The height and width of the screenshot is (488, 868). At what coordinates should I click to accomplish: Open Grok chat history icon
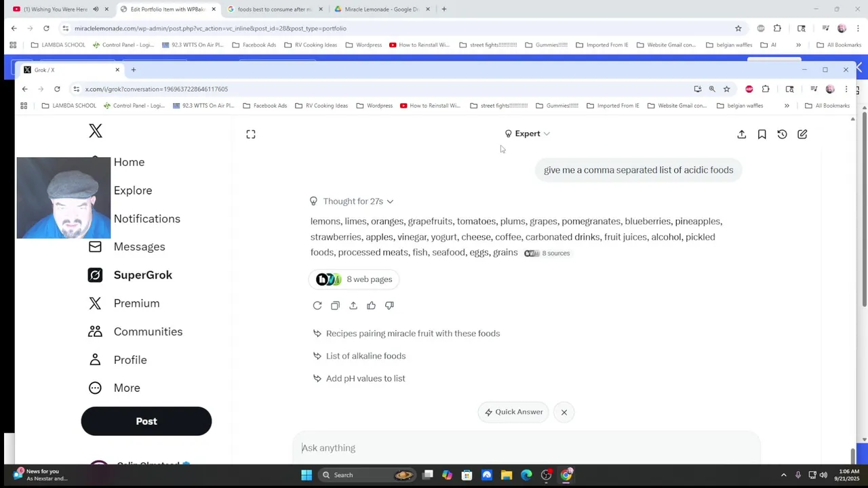click(x=782, y=134)
